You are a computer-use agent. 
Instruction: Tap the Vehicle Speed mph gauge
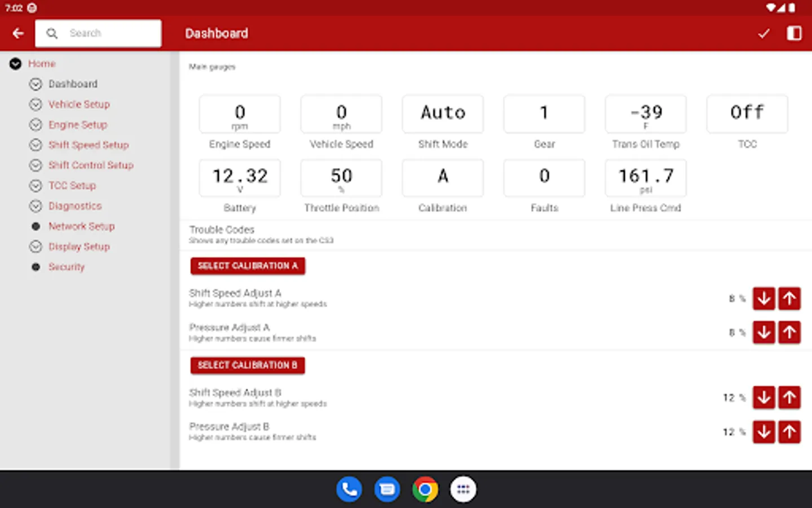tap(341, 114)
